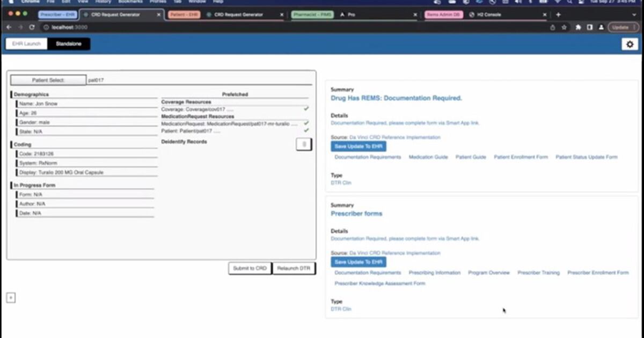Open the Prescribing Information link

(435, 273)
